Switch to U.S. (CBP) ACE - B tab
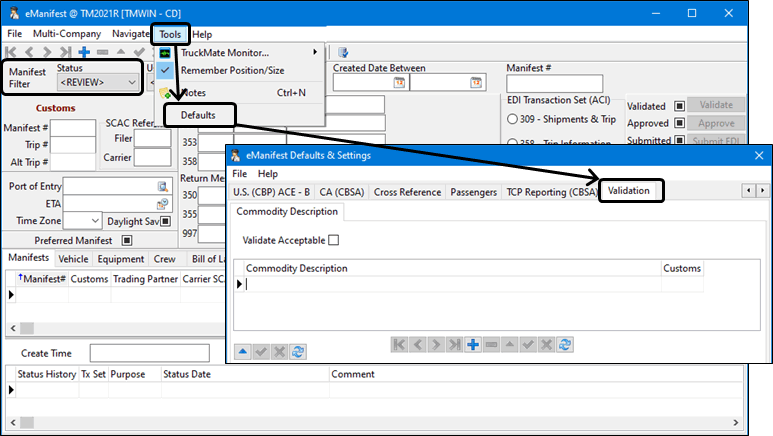 coord(272,192)
